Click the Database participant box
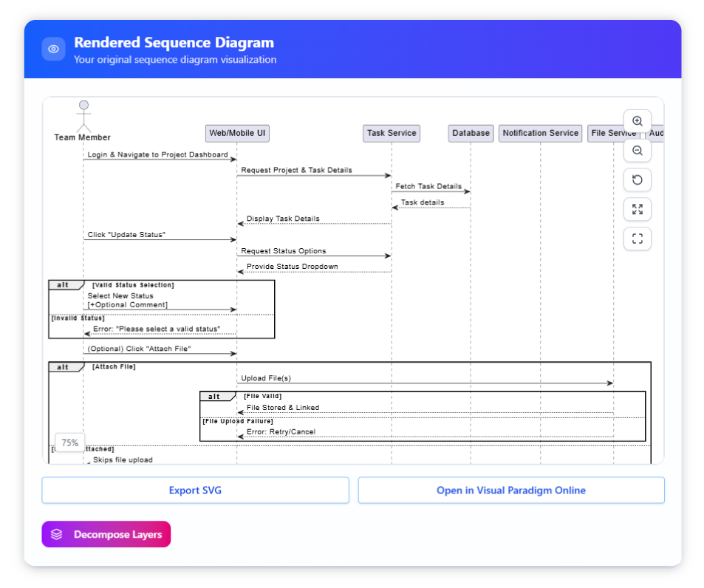The height and width of the screenshot is (588, 704). [471, 133]
